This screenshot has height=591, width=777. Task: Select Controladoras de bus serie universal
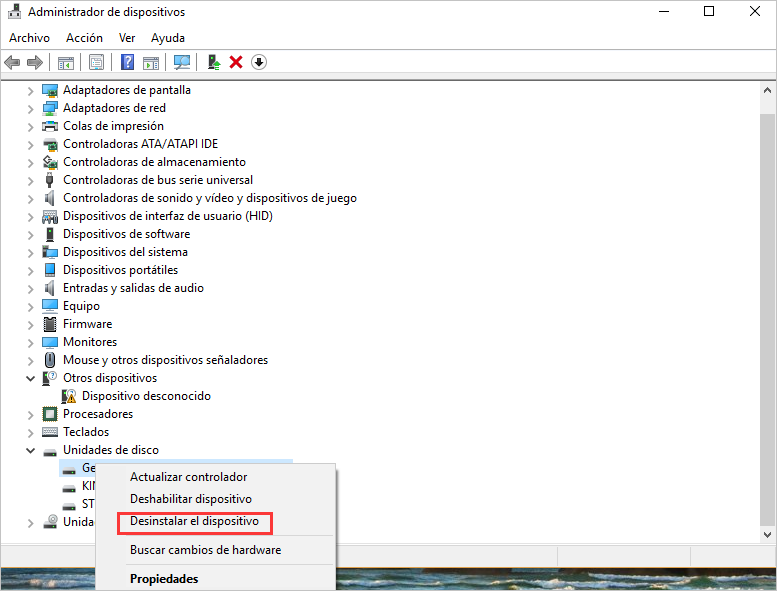point(158,180)
